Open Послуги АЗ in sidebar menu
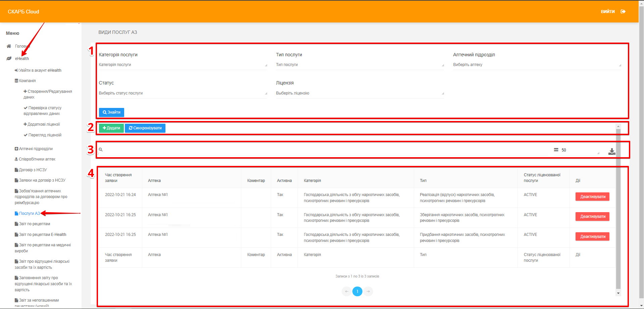The image size is (644, 309). [29, 213]
